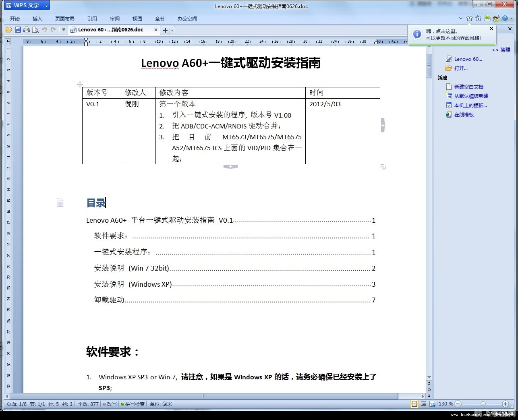
Task: Click the 卸载驱动 table of contents entry
Action: (235, 300)
